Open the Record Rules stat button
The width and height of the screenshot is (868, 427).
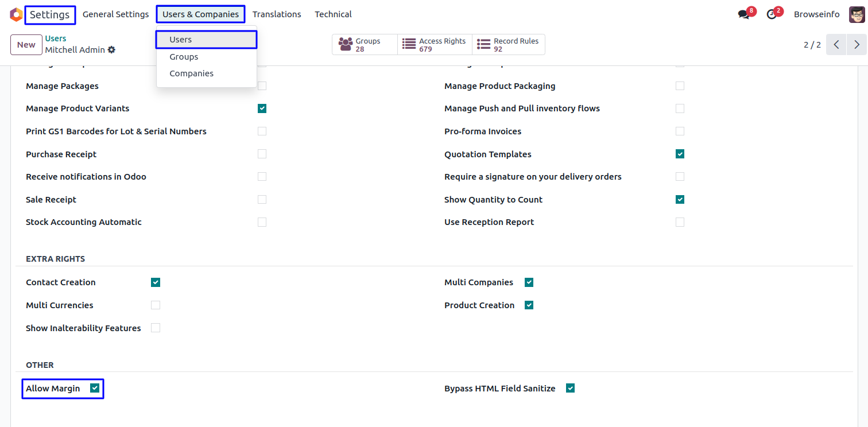click(509, 45)
